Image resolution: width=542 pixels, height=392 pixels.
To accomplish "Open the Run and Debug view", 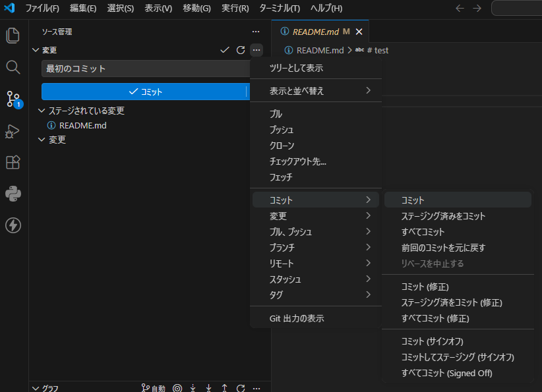I will 13,130.
